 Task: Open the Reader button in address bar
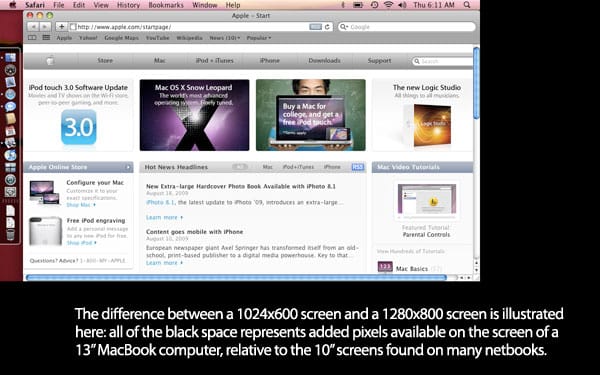click(x=315, y=27)
